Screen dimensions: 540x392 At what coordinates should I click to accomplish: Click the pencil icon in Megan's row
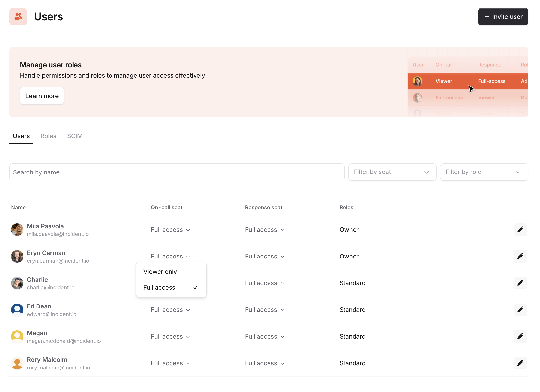[x=520, y=336]
